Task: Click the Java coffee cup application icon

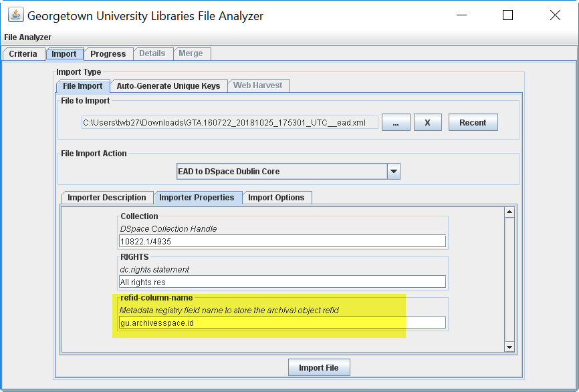Action: [x=15, y=14]
